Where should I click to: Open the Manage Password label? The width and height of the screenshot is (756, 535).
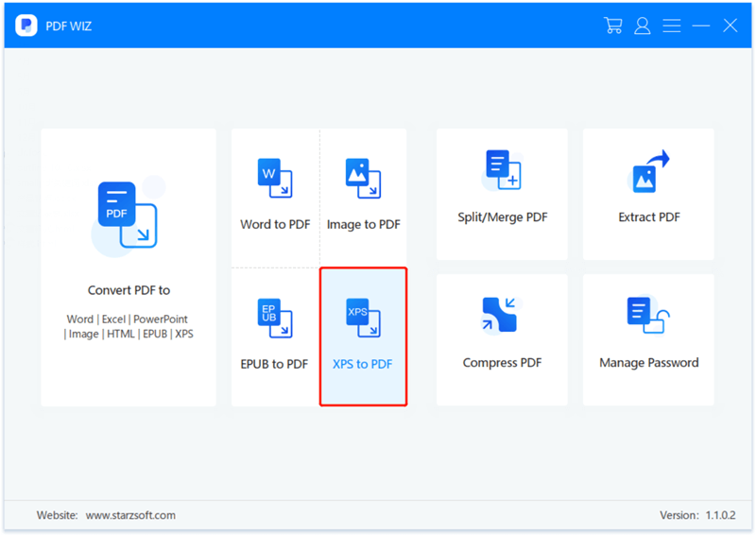[x=649, y=363]
